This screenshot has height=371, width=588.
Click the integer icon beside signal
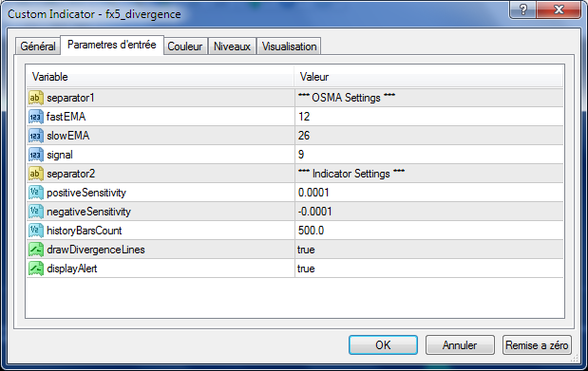36,155
